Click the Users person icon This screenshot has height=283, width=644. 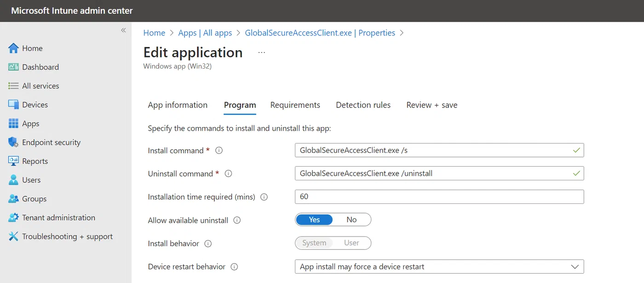(13, 180)
